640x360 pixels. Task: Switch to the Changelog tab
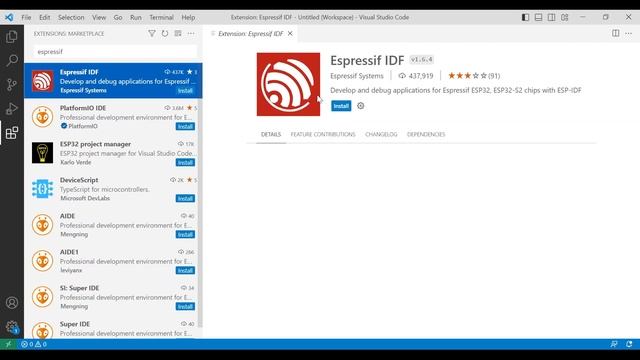click(381, 134)
